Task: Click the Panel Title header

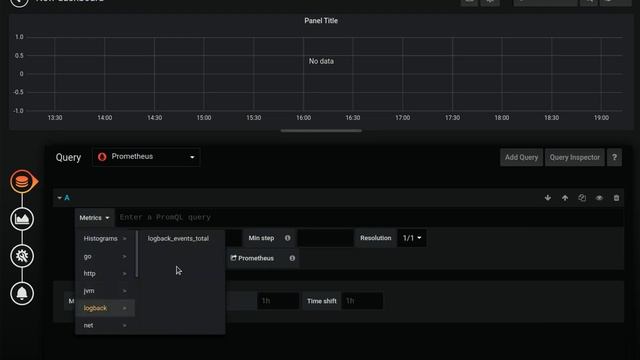Action: tap(321, 21)
